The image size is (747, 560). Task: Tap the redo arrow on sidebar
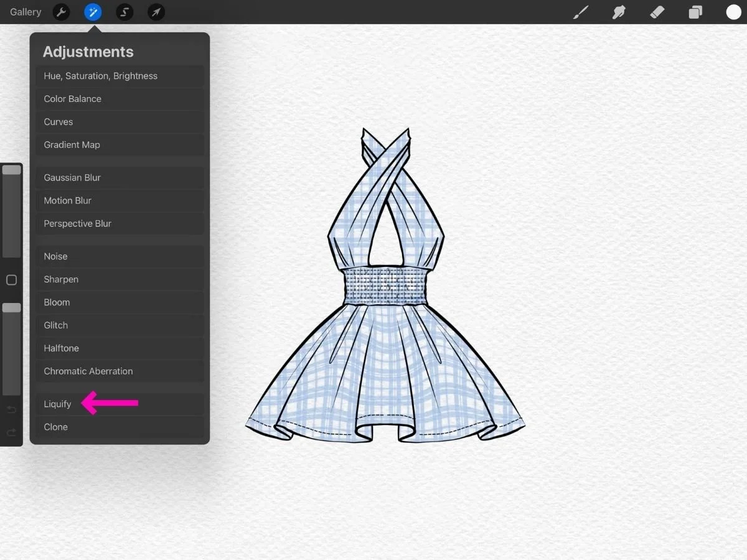[x=11, y=432]
